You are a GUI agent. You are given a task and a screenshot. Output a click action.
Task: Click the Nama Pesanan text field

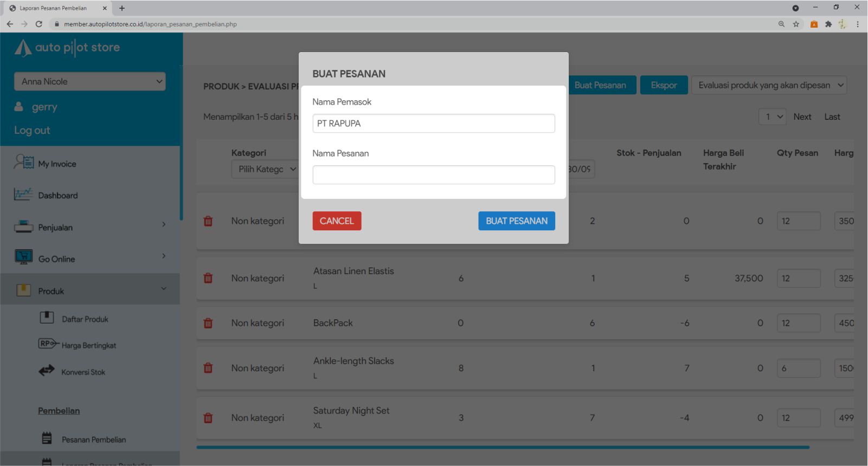coord(433,175)
